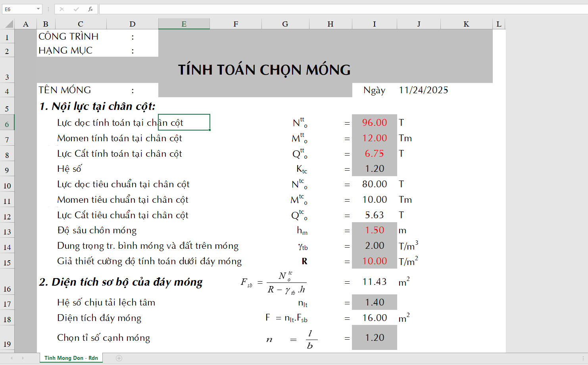The image size is (588, 365).
Task: Click the Enter checkmark icon near the formula bar
Action: [77, 9]
